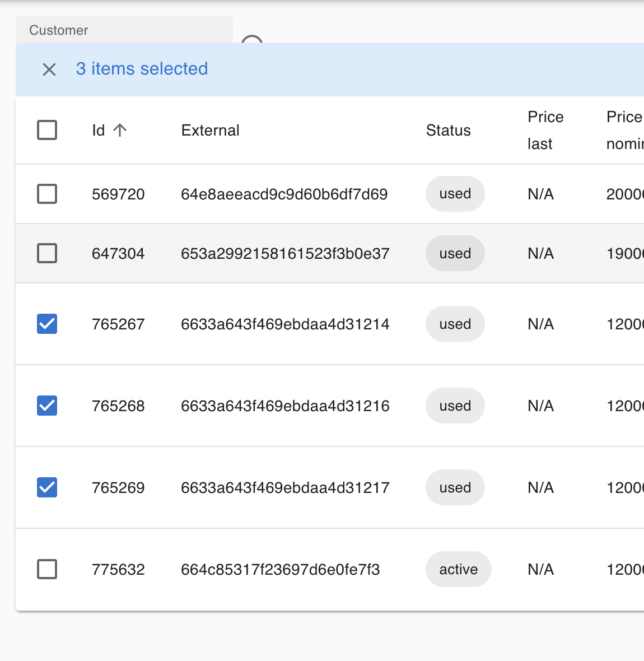
Task: Click the Price last column header
Action: (545, 131)
